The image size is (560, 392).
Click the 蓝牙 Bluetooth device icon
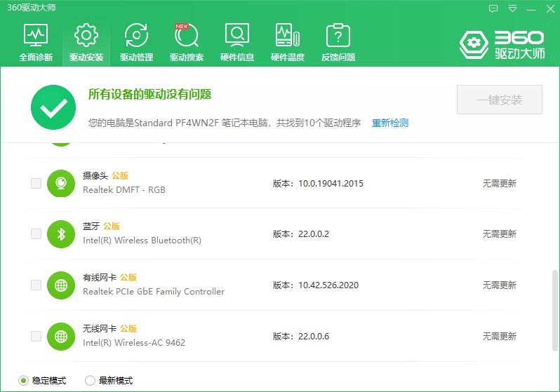coord(61,234)
